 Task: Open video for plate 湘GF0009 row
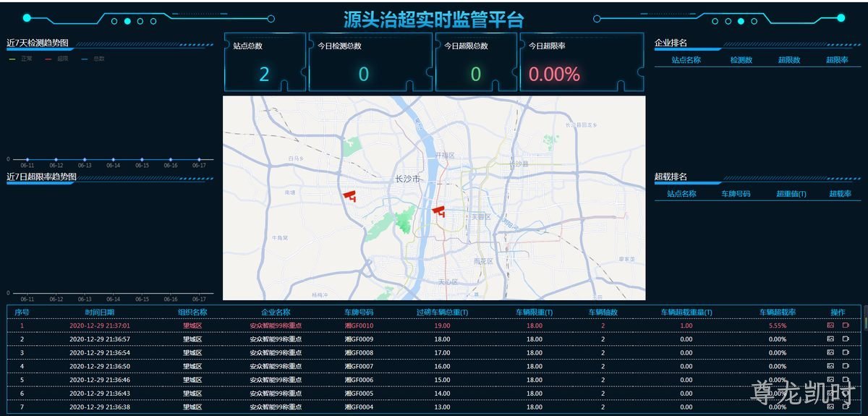point(846,339)
